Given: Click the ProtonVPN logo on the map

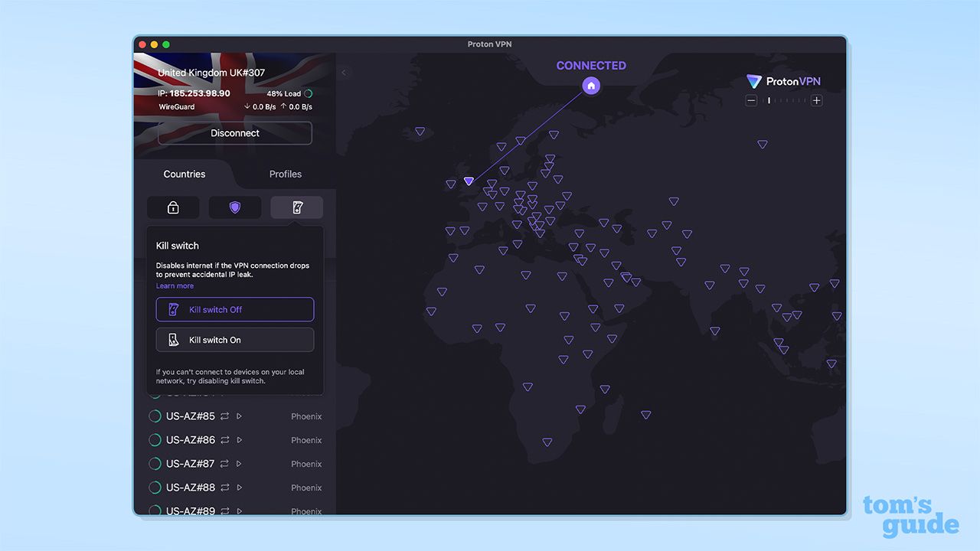Looking at the screenshot, I should coord(784,81).
